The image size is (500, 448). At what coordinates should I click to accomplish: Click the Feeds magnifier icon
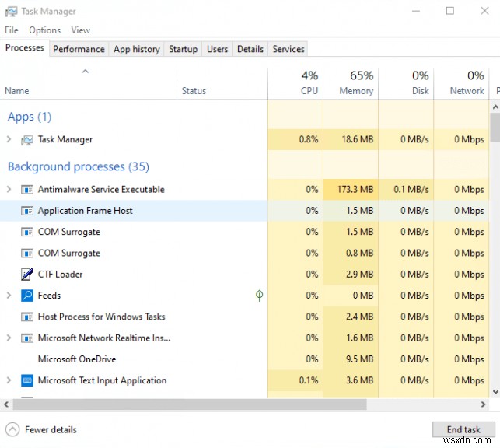tap(27, 296)
